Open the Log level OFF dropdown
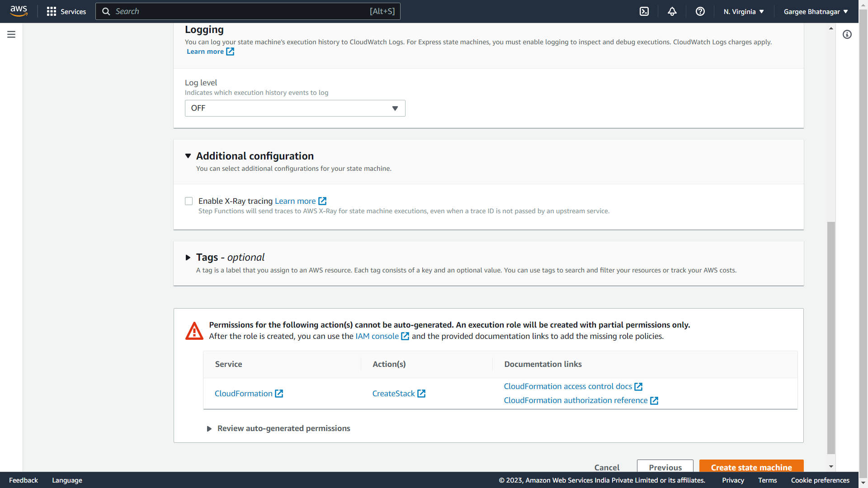868x488 pixels. point(295,108)
